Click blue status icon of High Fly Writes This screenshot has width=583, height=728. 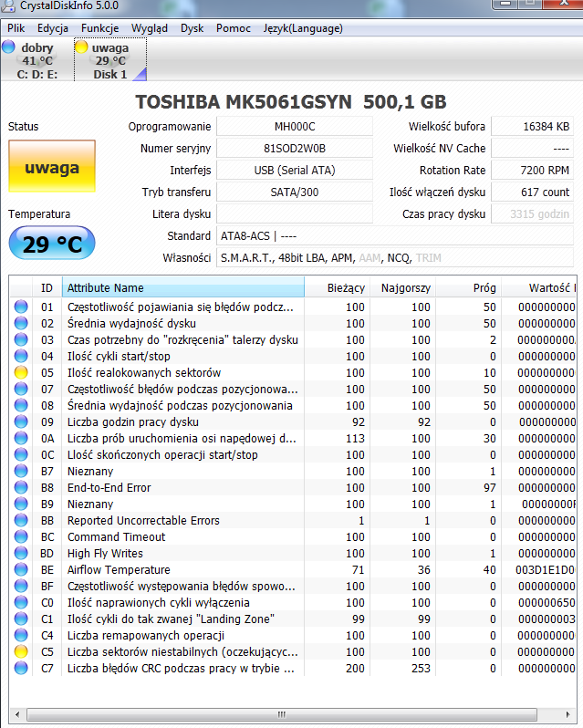point(21,553)
